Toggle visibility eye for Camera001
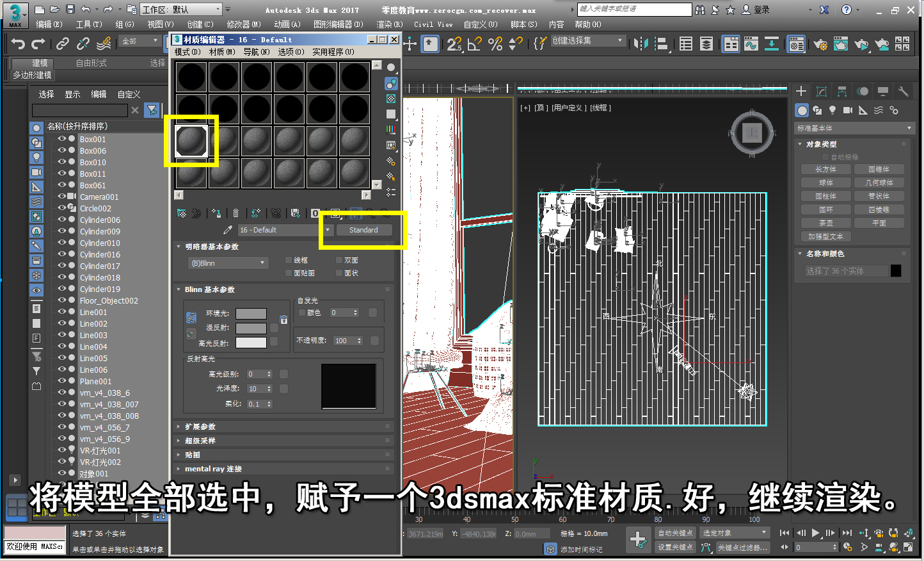 62,197
